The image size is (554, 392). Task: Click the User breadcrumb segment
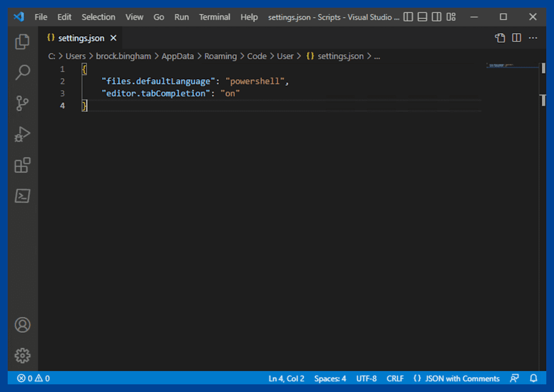coord(285,56)
